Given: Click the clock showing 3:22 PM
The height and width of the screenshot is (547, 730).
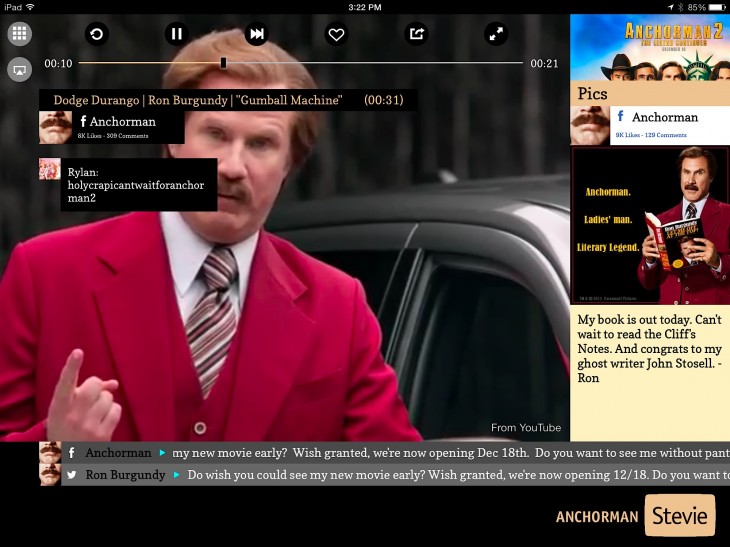Looking at the screenshot, I should (x=365, y=7).
